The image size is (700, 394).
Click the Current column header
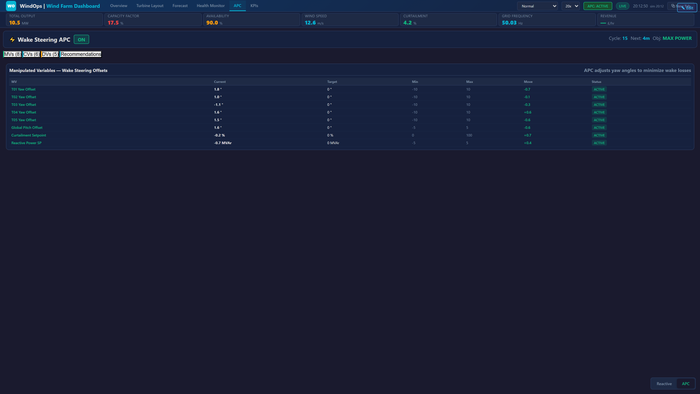point(220,82)
